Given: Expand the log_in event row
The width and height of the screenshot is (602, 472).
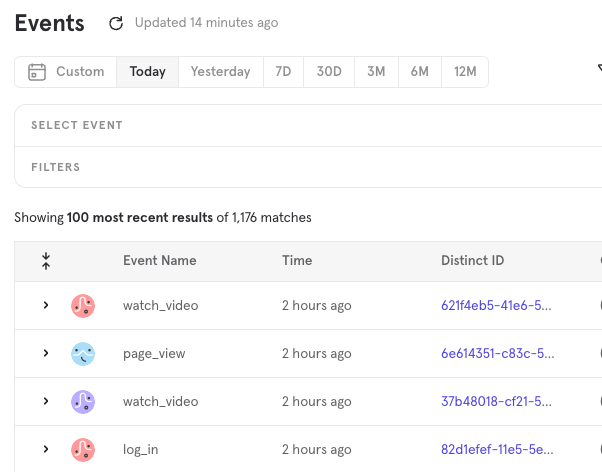Looking at the screenshot, I should [x=46, y=450].
